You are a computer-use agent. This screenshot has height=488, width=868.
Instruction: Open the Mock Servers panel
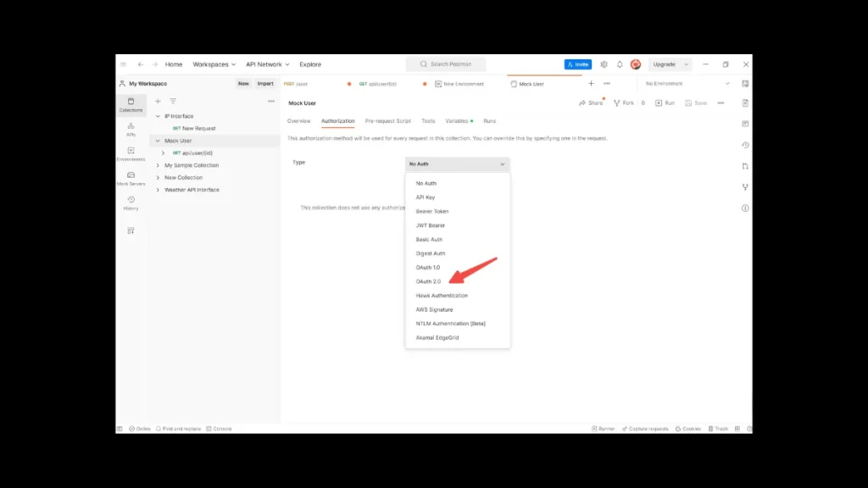(x=131, y=180)
